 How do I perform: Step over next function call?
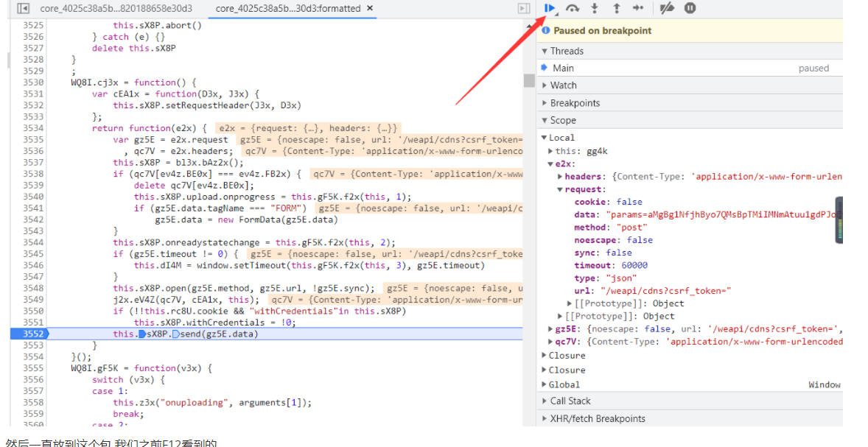point(573,8)
